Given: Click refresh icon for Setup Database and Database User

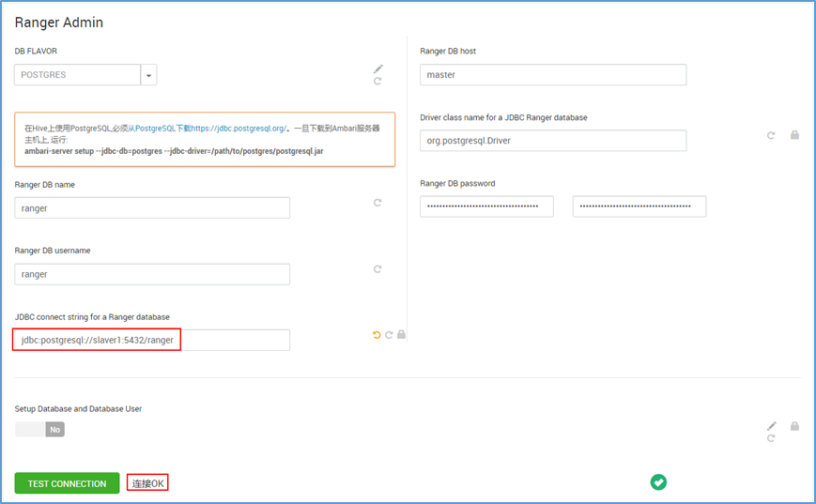Looking at the screenshot, I should (771, 438).
